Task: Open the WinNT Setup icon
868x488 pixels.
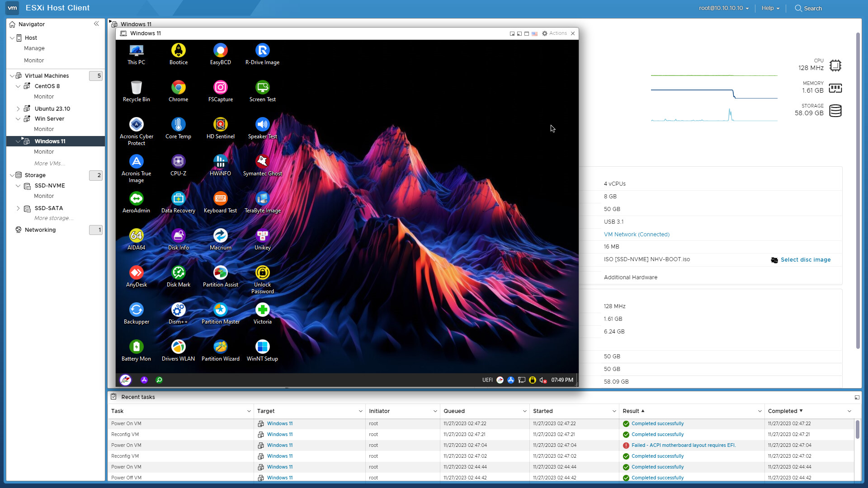Action: [x=262, y=347]
